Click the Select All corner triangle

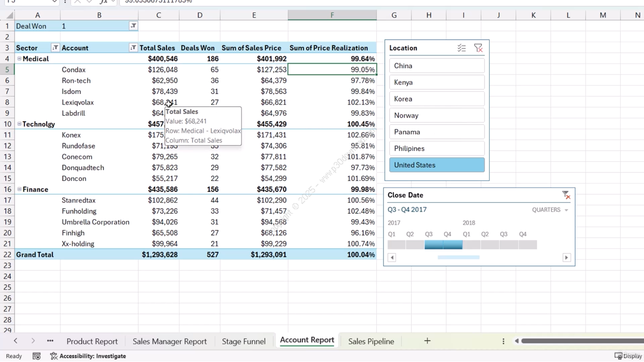(9, 16)
